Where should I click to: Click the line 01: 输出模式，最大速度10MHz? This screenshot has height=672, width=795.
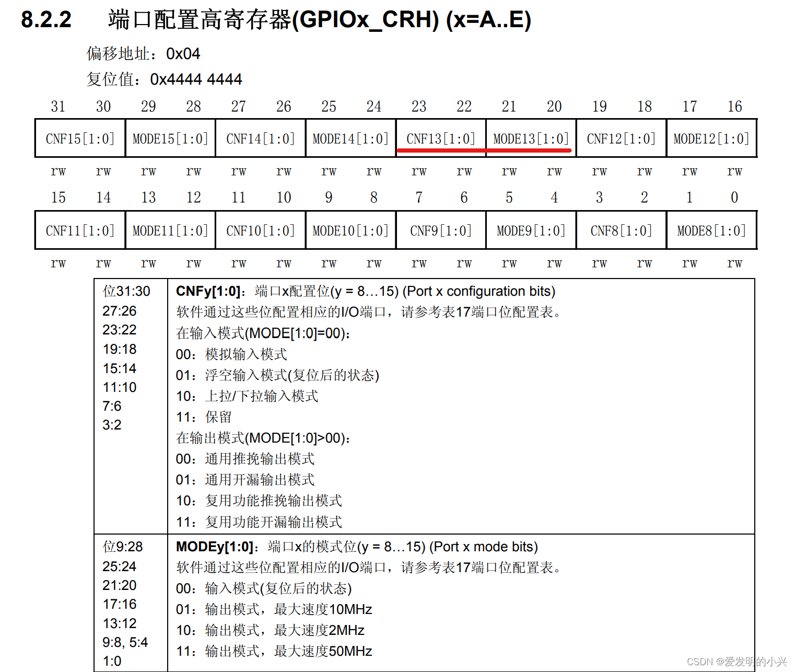pyautogui.click(x=274, y=609)
